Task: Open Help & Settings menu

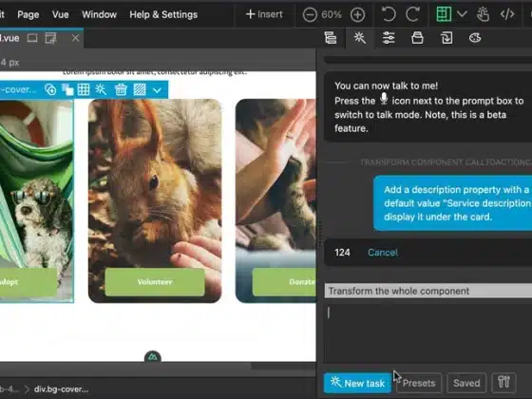Action: click(x=163, y=14)
